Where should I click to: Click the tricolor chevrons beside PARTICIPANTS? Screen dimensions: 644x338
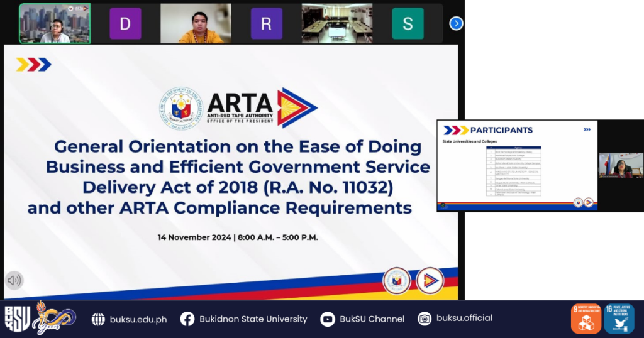click(x=456, y=130)
